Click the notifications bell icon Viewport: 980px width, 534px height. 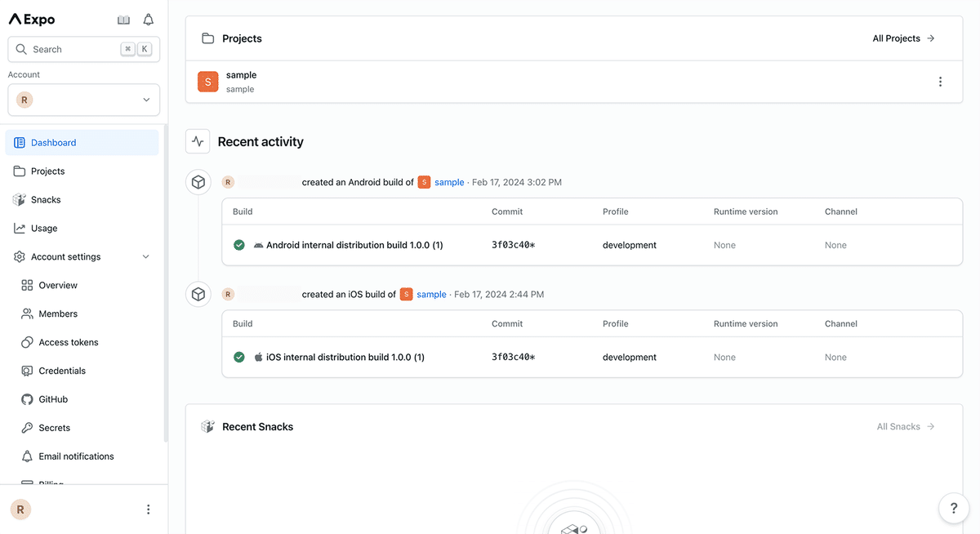click(148, 20)
